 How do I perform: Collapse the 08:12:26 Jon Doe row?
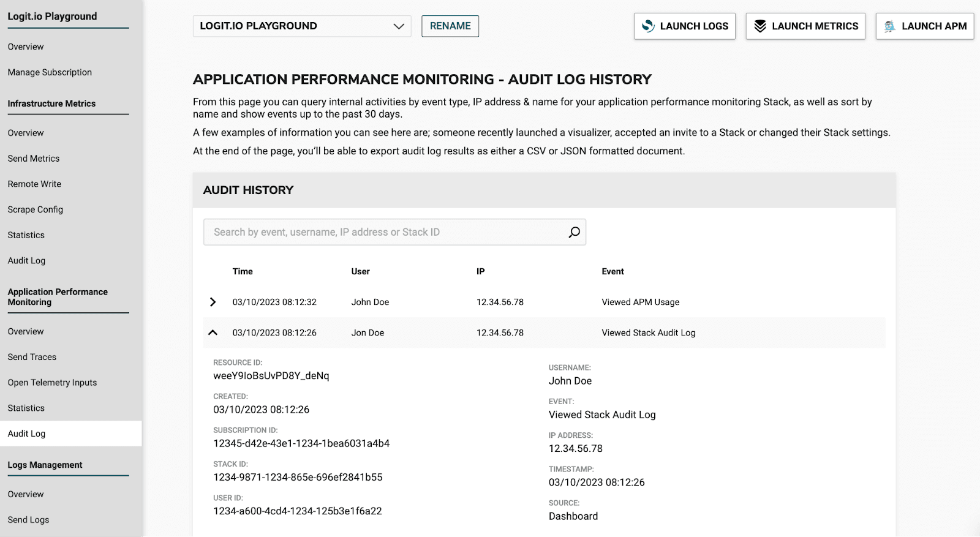click(x=213, y=332)
